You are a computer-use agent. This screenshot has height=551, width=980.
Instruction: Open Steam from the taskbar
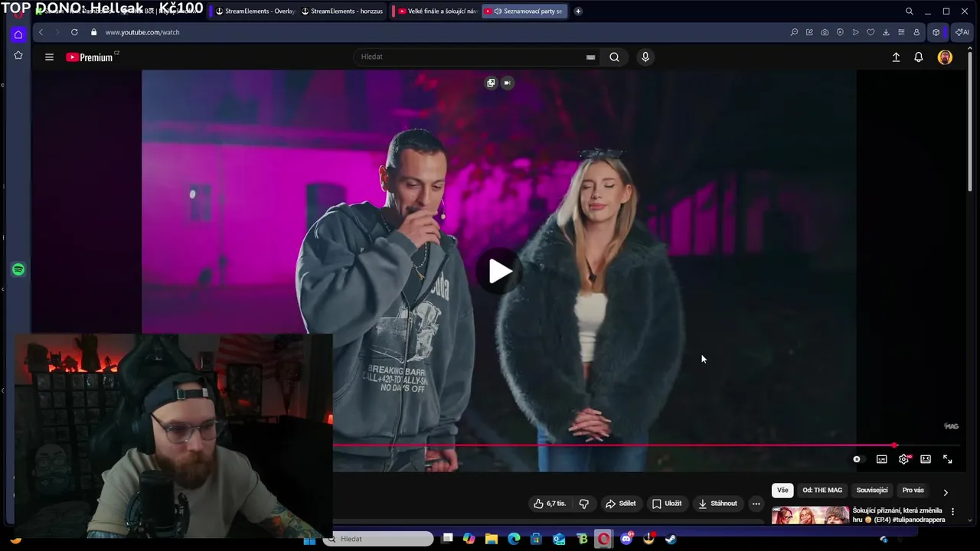[671, 539]
